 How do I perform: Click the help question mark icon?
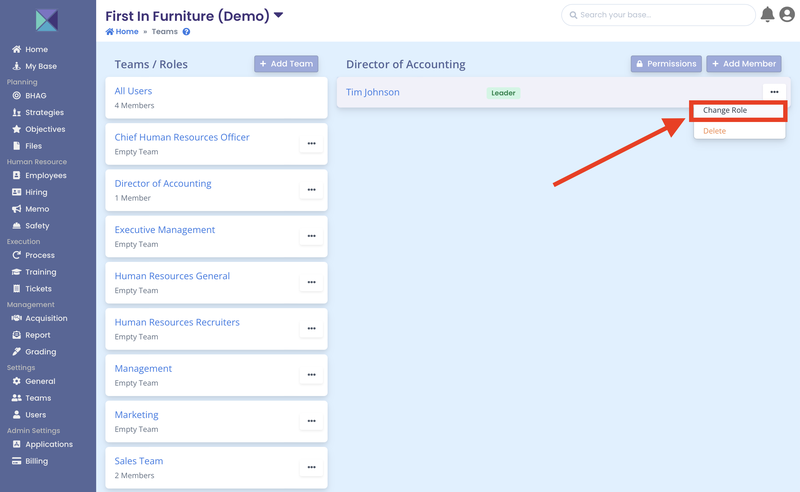tap(186, 32)
